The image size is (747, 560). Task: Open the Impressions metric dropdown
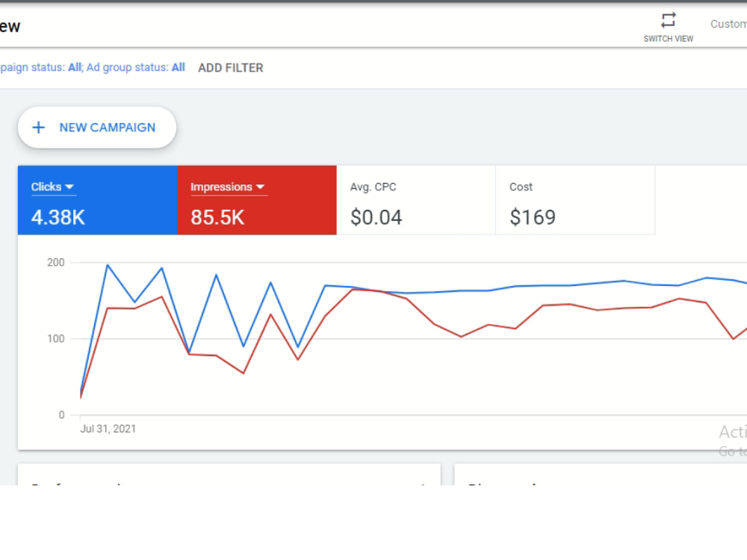228,187
